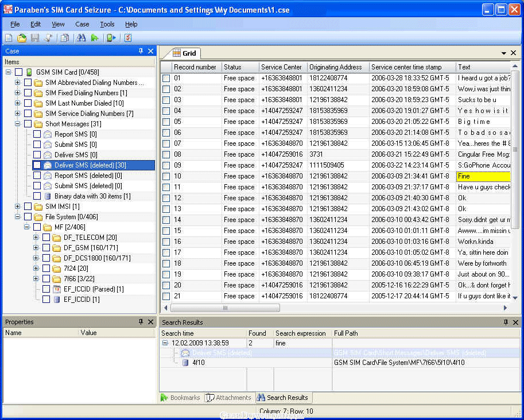Click the Save floppy disk icon

tap(35, 38)
